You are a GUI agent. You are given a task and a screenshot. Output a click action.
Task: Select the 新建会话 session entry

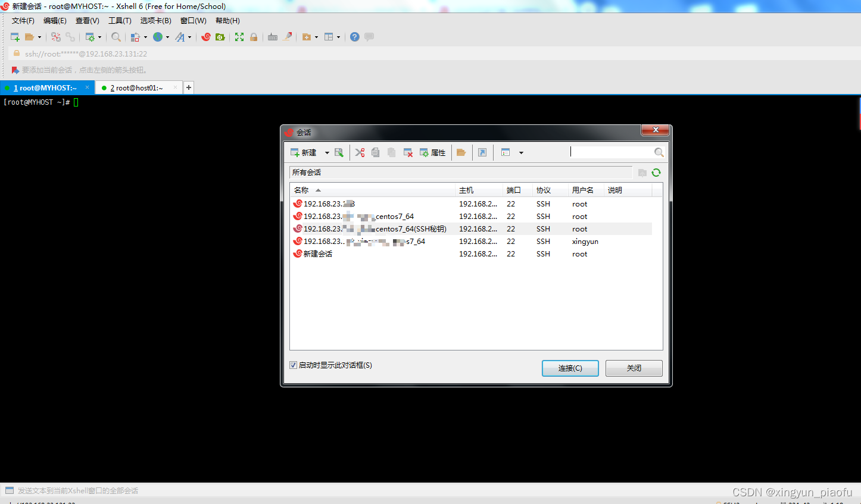[471, 254]
